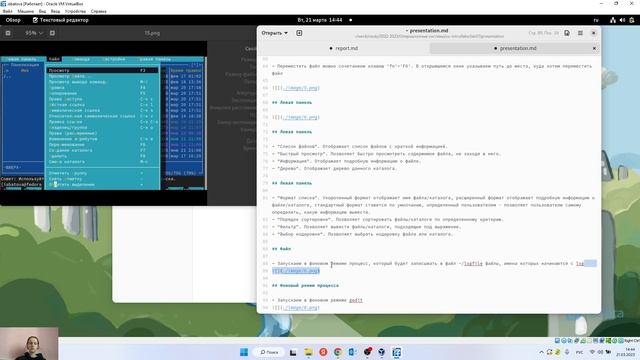
Task: Open VirtualBox 'Файл' menu
Action: click(7, 11)
